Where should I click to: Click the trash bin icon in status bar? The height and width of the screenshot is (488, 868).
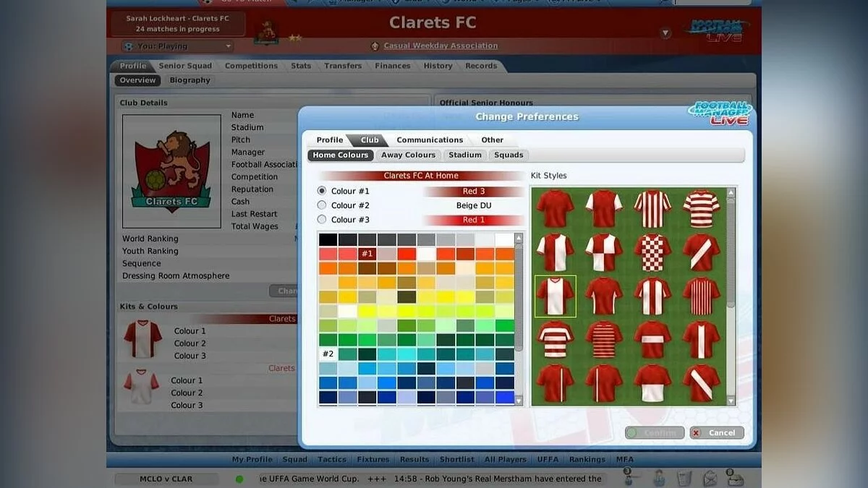(x=684, y=478)
